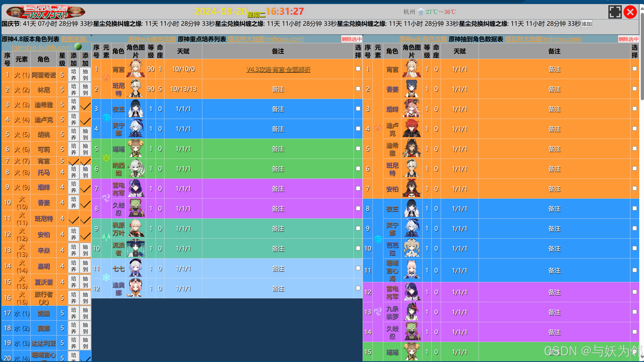This screenshot has width=644, height=362.
Task: Click 删除选中 button in 重点培养列表
Action: coord(352,39)
